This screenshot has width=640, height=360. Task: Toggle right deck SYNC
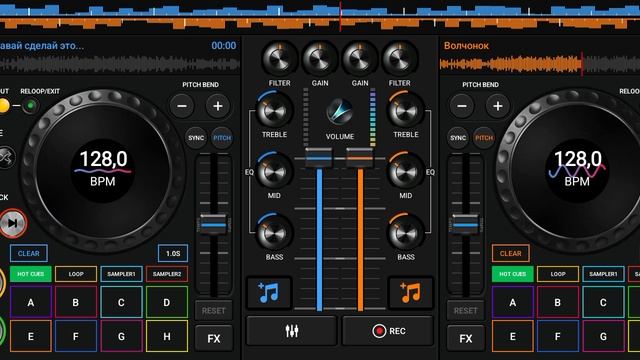(458, 138)
